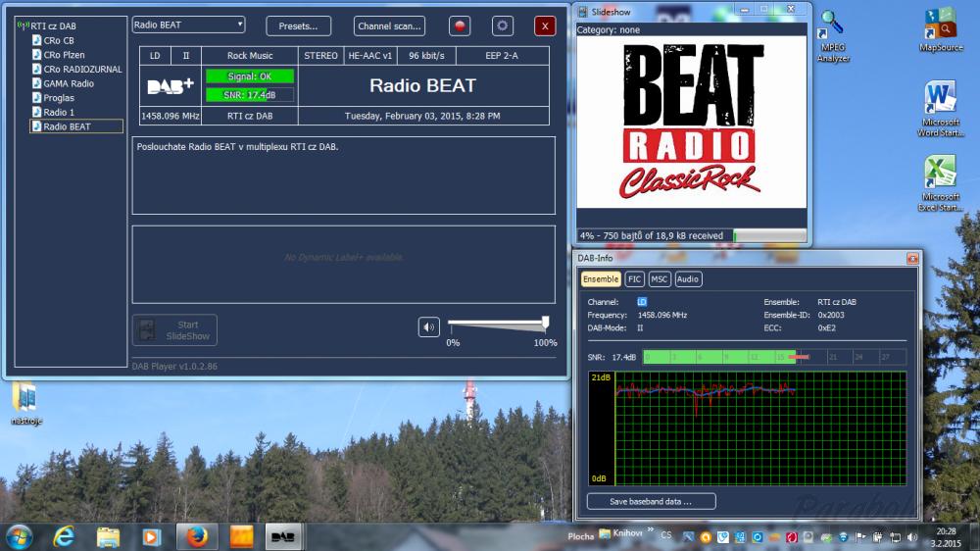
Task: Click the Radio BEAT slideshow logo image
Action: [691, 122]
